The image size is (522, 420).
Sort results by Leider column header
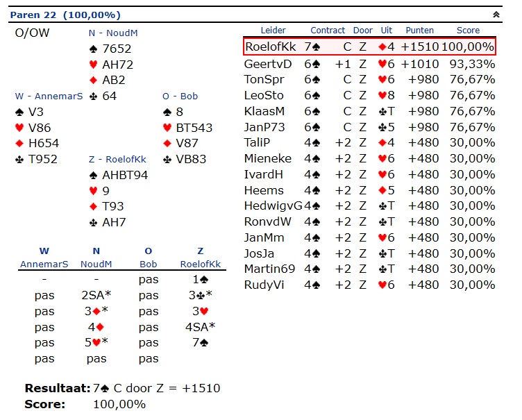[x=273, y=31]
